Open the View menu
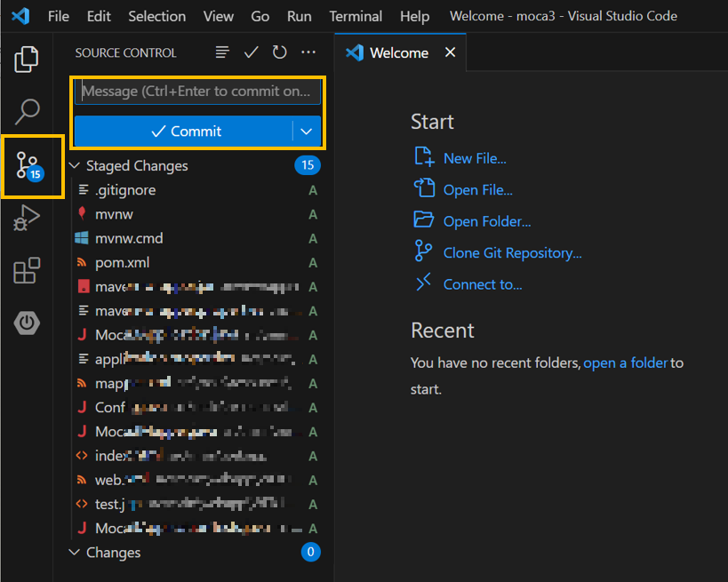Viewport: 728px width, 582px height. [x=218, y=16]
